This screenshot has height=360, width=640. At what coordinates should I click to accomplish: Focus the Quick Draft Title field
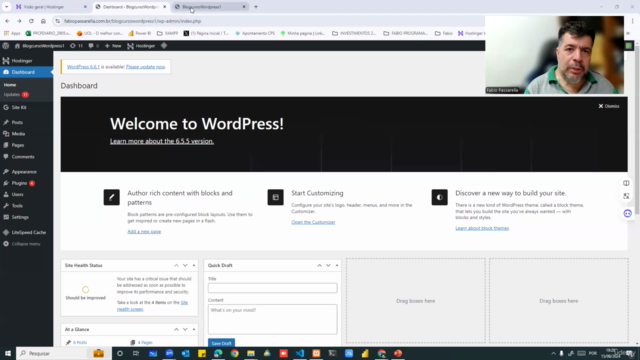click(x=272, y=288)
